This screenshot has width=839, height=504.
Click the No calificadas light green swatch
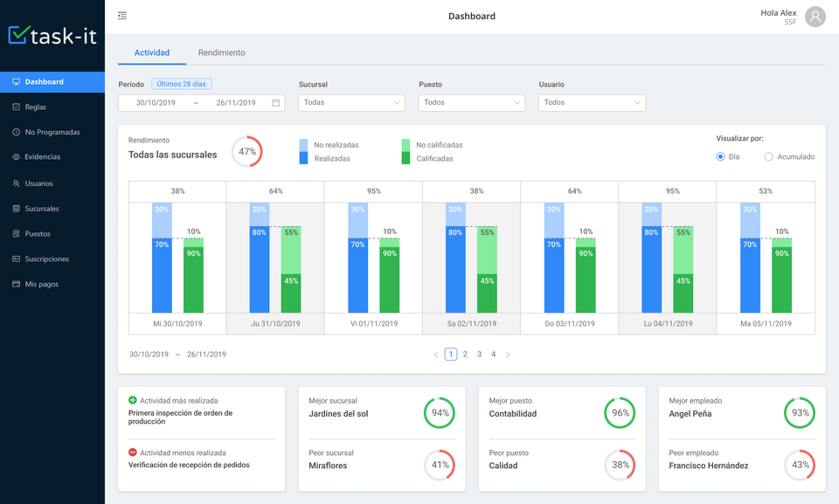click(x=406, y=145)
